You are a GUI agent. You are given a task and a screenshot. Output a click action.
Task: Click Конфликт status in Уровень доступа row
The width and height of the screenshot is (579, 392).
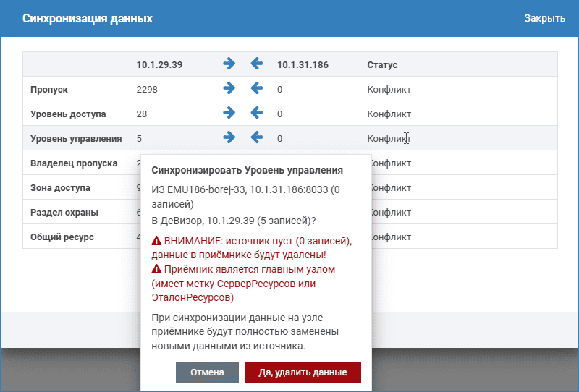[x=389, y=114]
